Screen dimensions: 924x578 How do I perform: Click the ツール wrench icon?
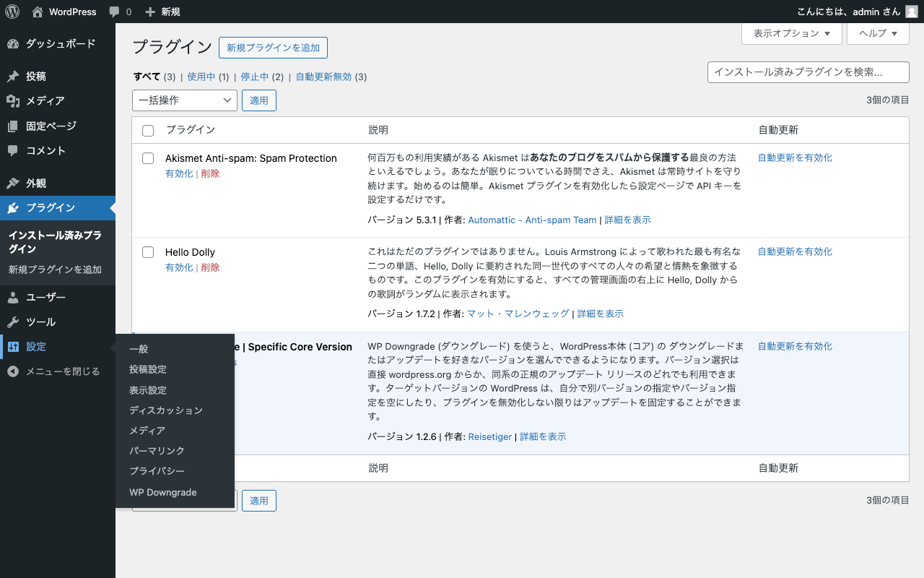tap(13, 322)
